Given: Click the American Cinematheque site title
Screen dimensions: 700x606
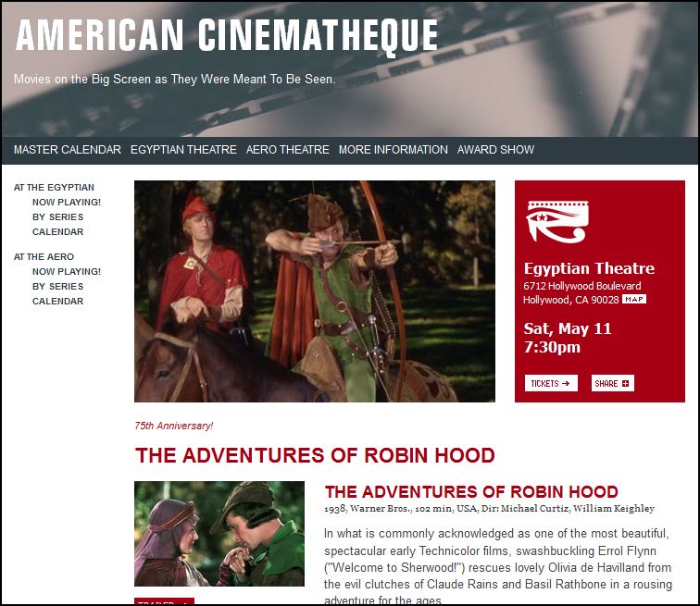Looking at the screenshot, I should pos(227,36).
